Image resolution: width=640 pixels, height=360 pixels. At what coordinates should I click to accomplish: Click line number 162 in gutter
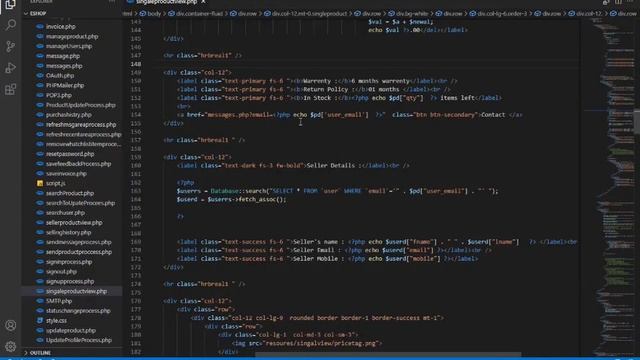pos(136,182)
